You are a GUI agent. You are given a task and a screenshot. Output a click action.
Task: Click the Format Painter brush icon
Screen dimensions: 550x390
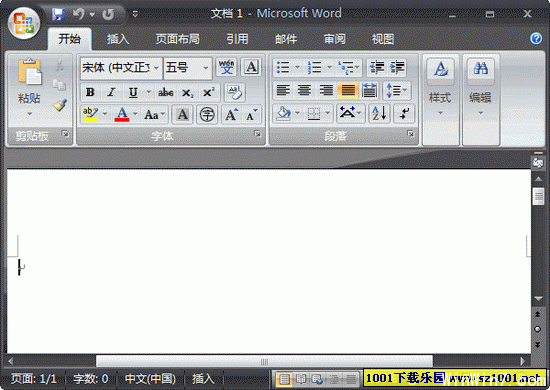point(60,105)
